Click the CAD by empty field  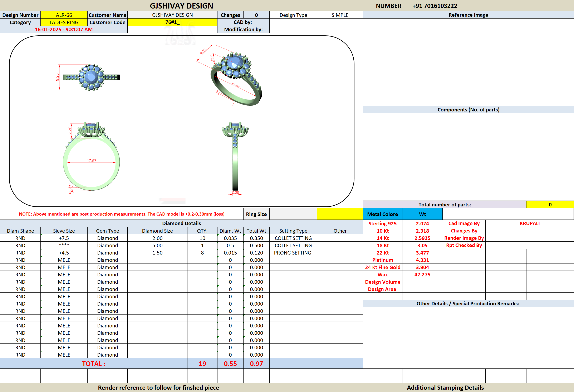316,22
